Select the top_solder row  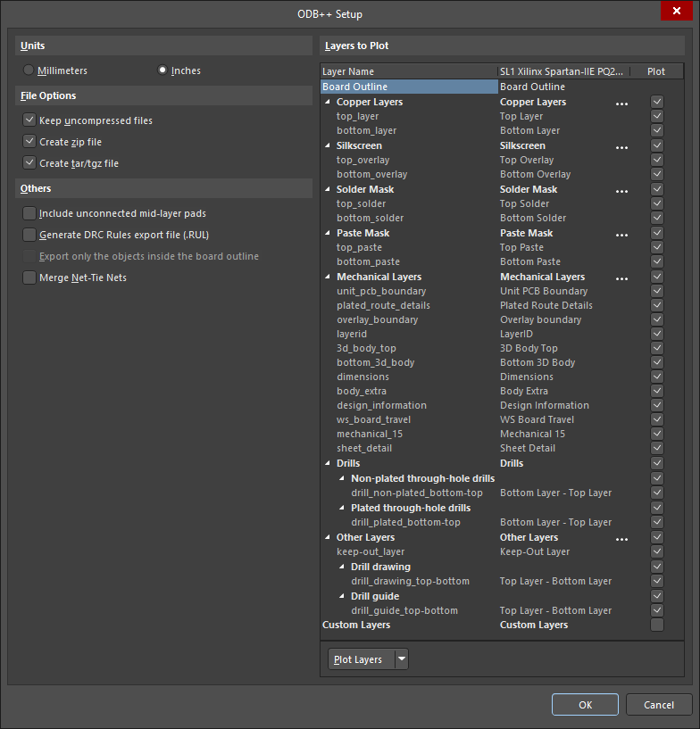tap(502, 203)
